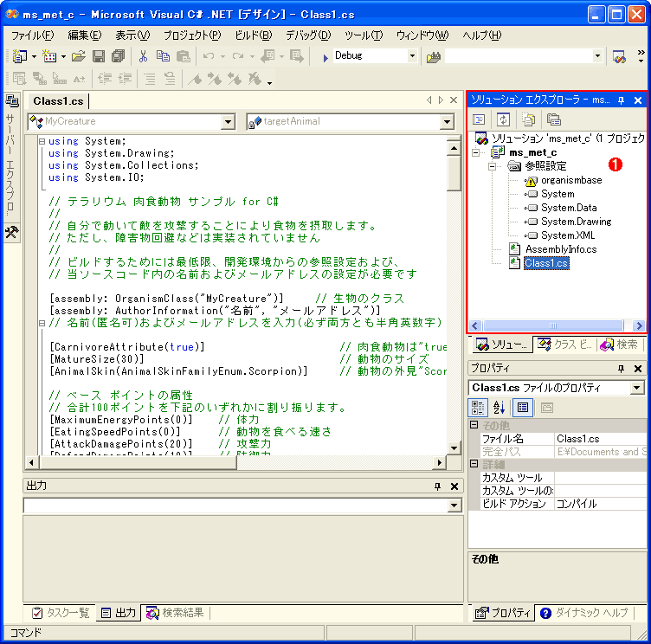Viewport: 651px width, 644px height.
Task: Close the Output panel
Action: pyautogui.click(x=454, y=486)
